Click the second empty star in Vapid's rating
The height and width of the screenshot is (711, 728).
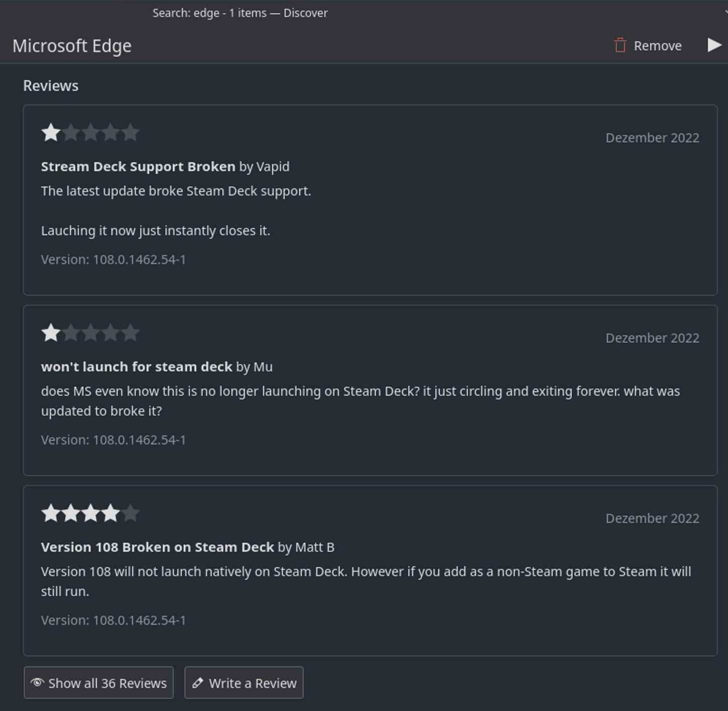(x=71, y=132)
